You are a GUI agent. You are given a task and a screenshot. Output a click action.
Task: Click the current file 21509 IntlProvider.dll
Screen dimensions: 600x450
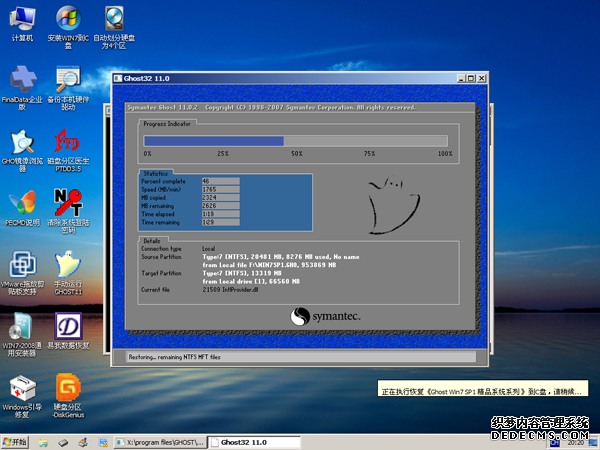(230, 290)
